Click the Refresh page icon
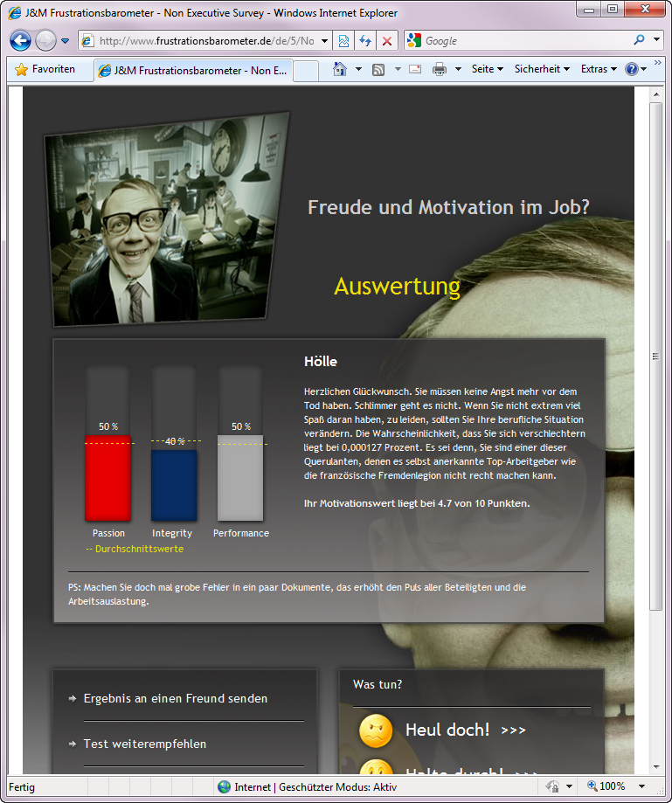This screenshot has height=803, width=672. pyautogui.click(x=365, y=41)
